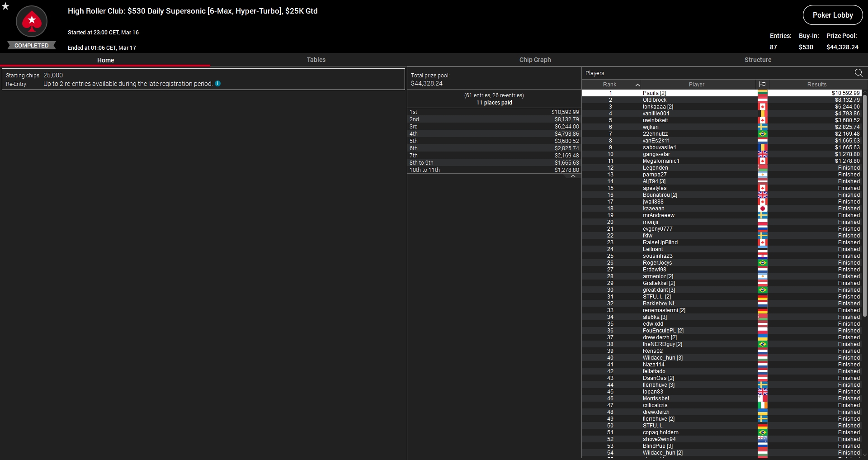Click the flag beside pampa27
Image resolution: width=868 pixels, height=460 pixels.
763,175
